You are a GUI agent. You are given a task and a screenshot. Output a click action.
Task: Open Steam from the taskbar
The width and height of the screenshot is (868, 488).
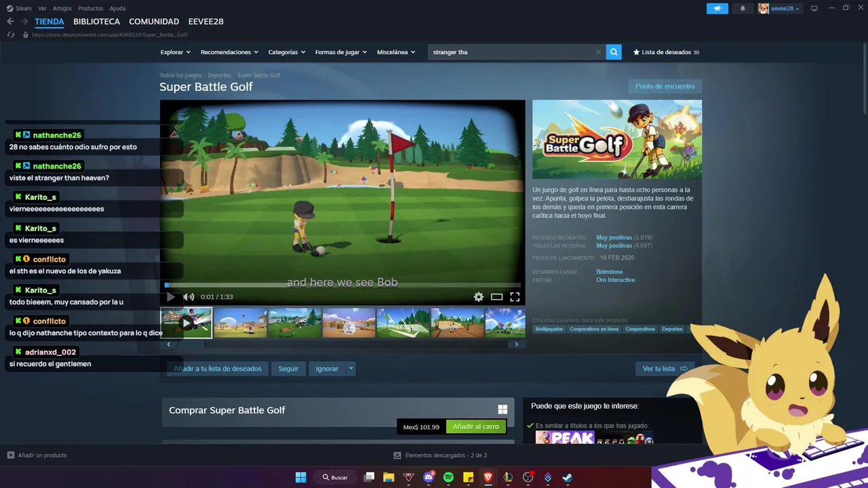[568, 477]
